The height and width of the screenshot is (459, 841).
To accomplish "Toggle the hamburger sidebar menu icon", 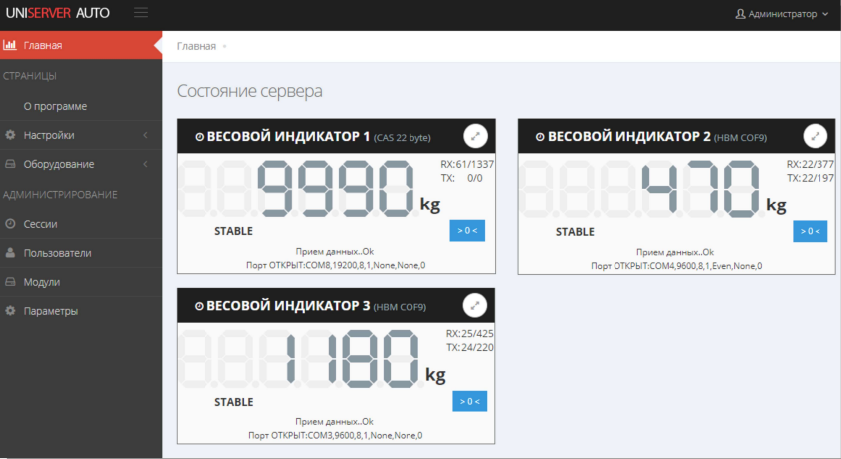I will (x=141, y=12).
